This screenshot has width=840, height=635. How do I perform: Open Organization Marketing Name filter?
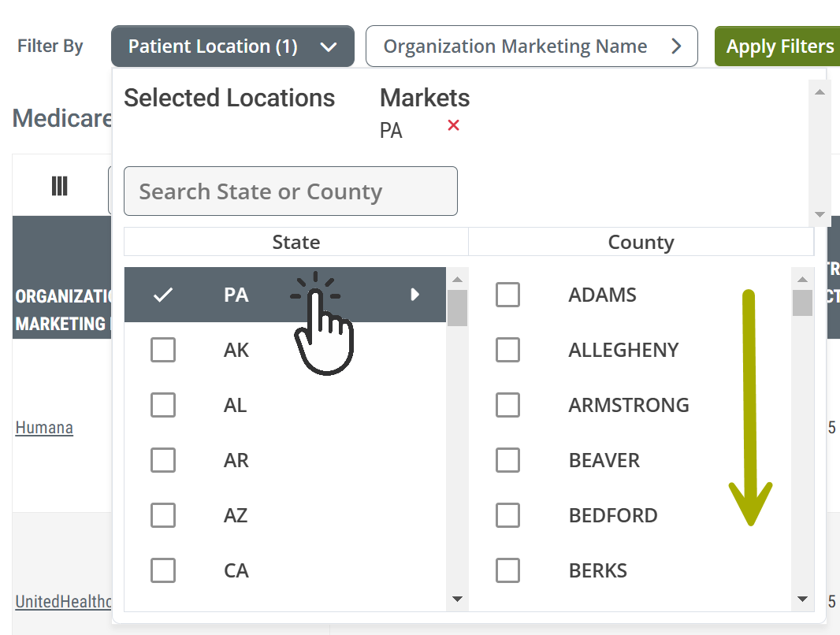click(x=531, y=46)
